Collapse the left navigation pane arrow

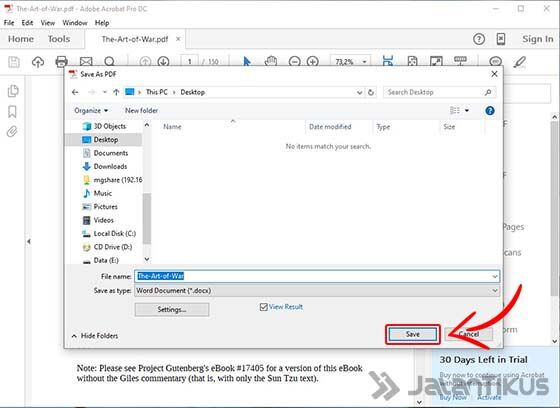tap(29, 242)
